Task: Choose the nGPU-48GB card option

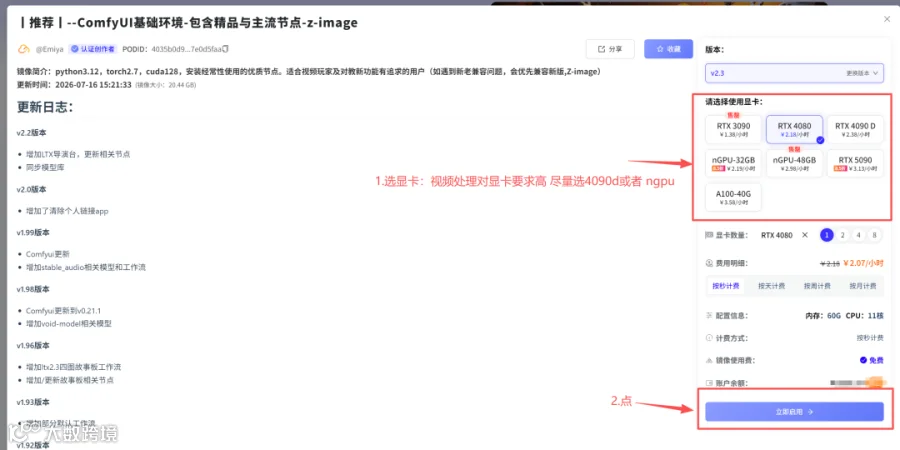Action: (794, 163)
